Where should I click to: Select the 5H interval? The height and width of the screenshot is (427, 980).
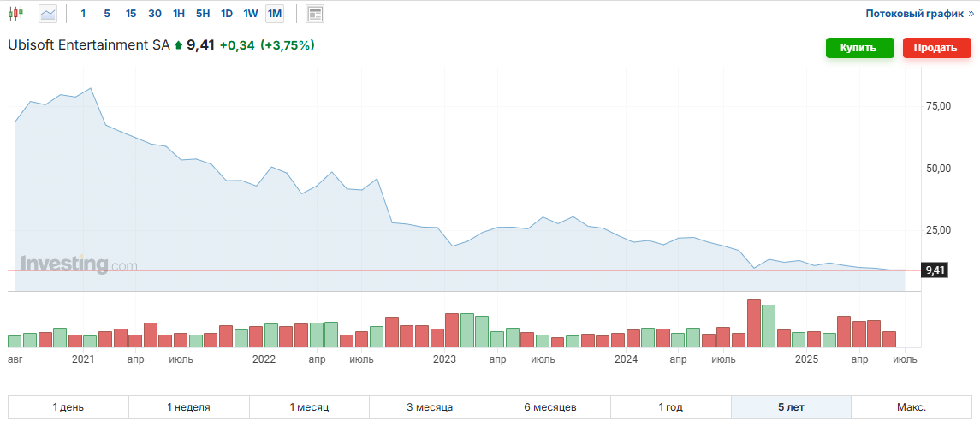[203, 13]
